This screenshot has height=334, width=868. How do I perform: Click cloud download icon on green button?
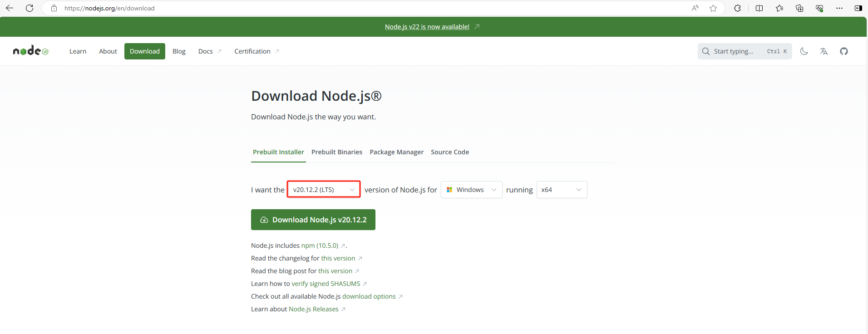point(264,220)
